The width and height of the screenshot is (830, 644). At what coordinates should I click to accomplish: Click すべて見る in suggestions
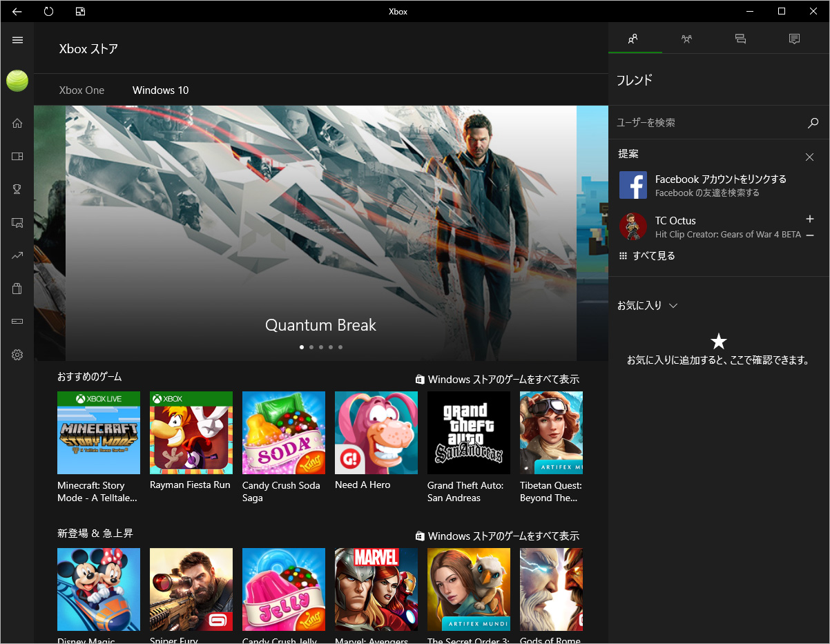click(x=647, y=256)
